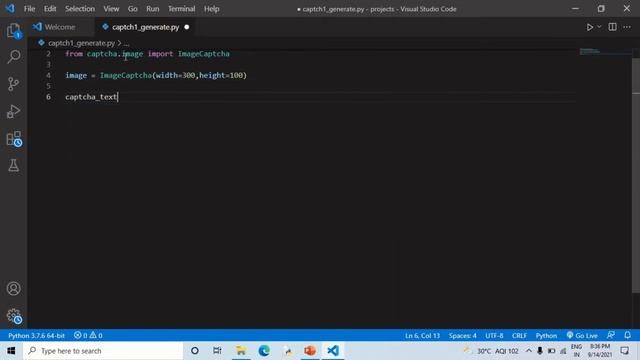Open the Help menu
640x360 pixels.
pyautogui.click(x=211, y=9)
